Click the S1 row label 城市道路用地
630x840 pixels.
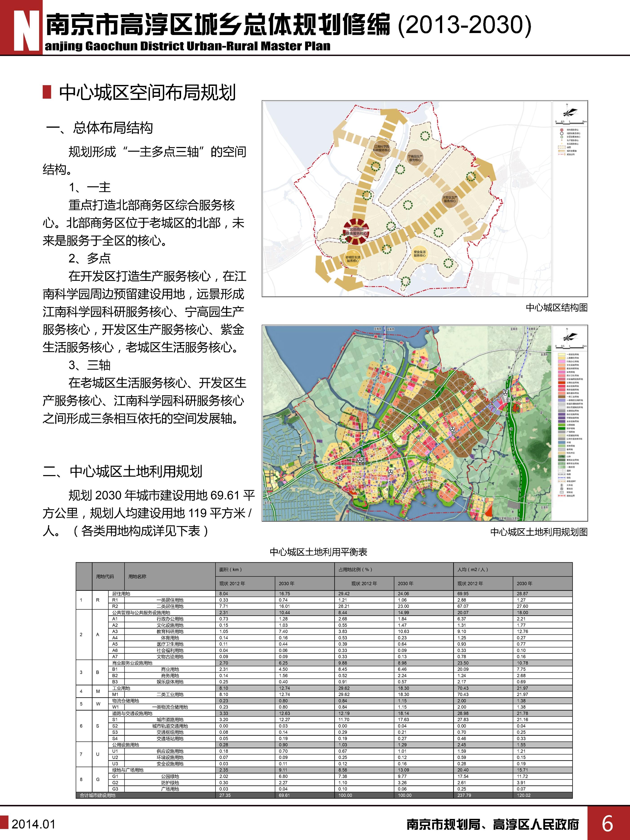click(170, 720)
